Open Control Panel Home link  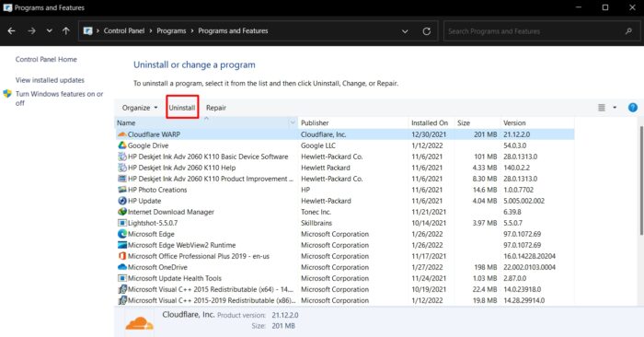46,59
